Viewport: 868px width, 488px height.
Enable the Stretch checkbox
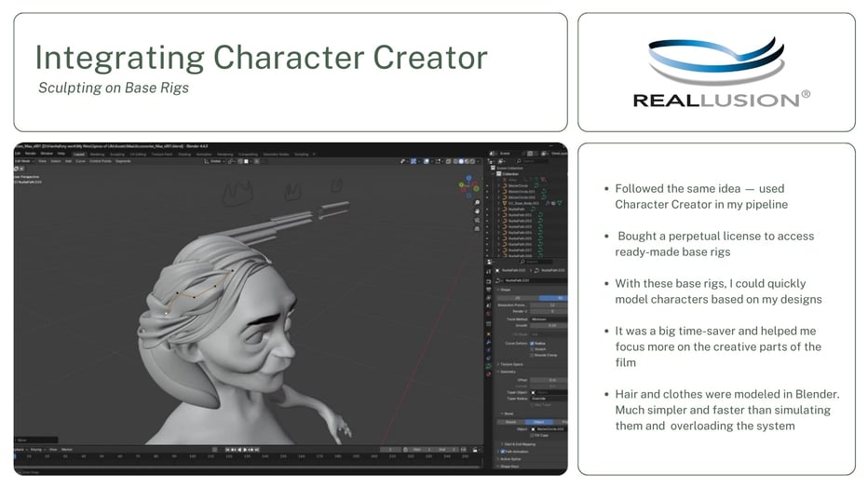(x=532, y=349)
